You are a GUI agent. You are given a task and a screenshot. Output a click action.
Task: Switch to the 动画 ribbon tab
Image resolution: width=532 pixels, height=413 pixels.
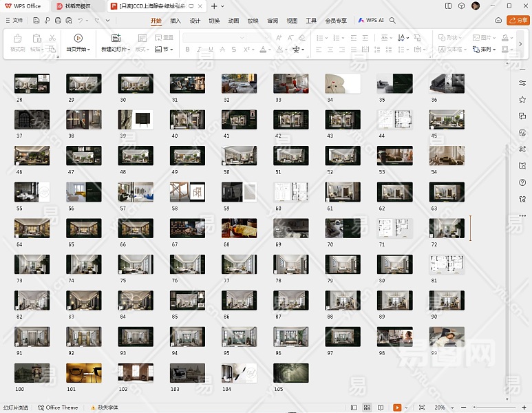click(x=234, y=21)
